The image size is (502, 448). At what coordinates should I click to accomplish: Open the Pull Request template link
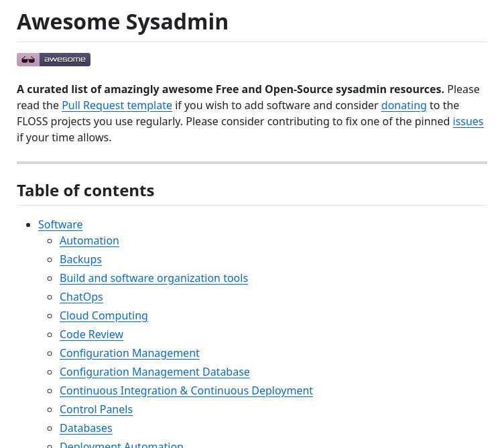[x=117, y=105]
